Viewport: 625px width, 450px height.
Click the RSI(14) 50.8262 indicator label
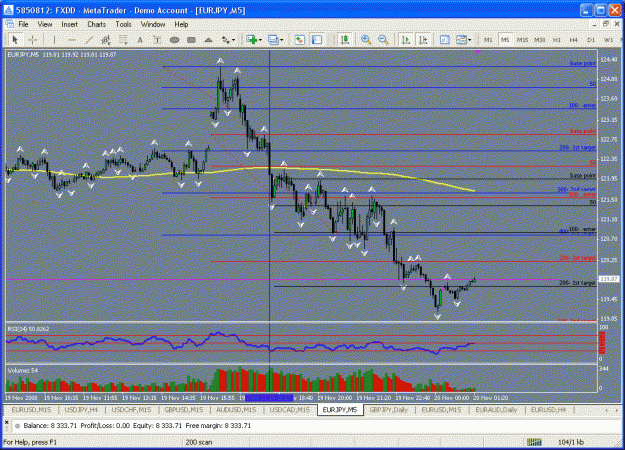pos(28,329)
